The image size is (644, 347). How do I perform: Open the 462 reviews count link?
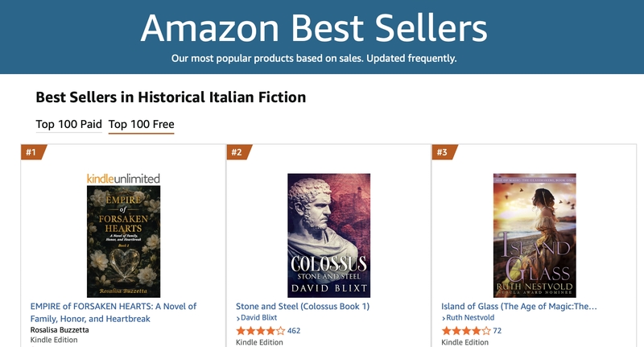click(294, 331)
